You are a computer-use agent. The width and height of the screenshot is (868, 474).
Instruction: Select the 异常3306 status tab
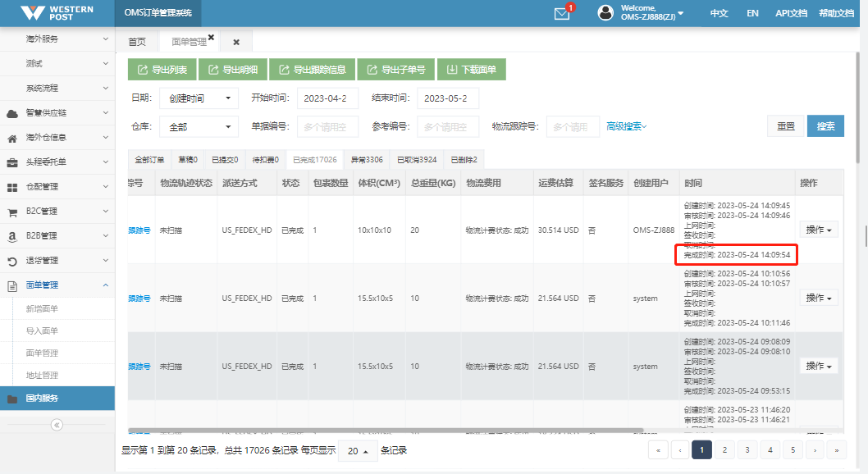point(367,160)
